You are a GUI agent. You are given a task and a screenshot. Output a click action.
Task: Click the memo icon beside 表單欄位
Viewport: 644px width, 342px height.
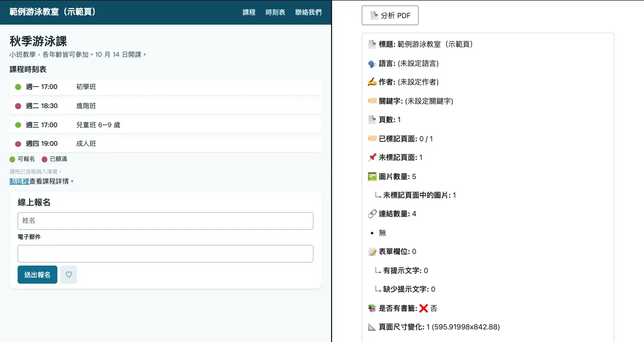click(x=372, y=251)
